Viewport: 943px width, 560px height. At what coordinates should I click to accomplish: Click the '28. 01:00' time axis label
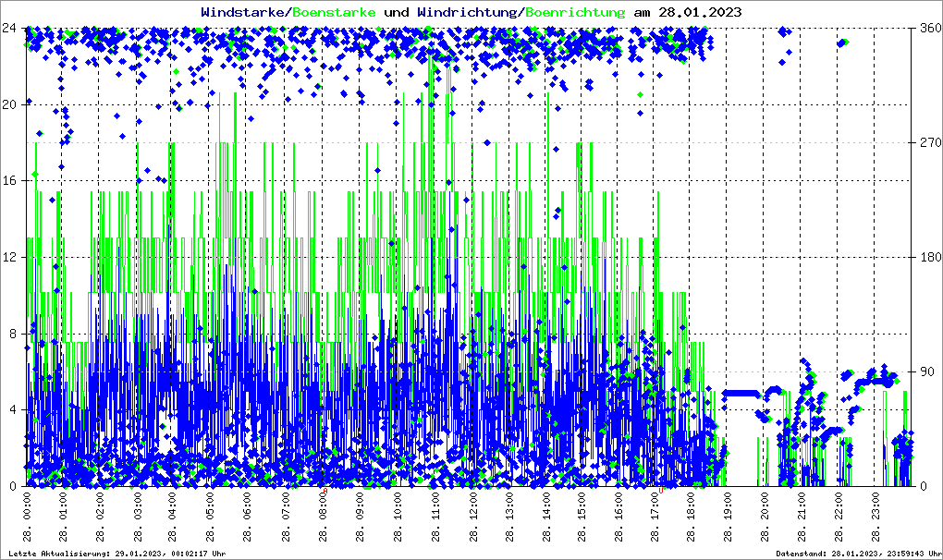tap(63, 517)
